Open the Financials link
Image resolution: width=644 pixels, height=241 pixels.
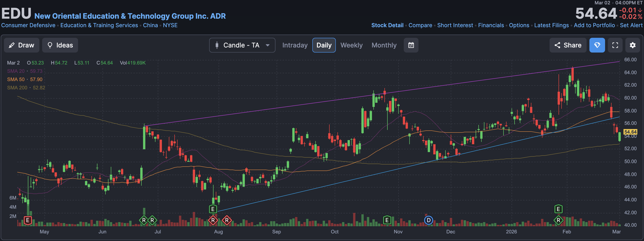pyautogui.click(x=491, y=25)
